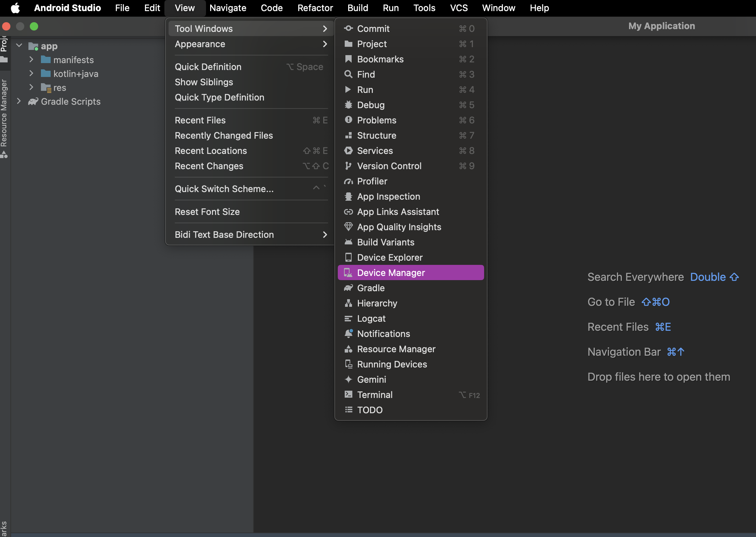Screen dimensions: 756x537
Task: Select the App Inspection icon
Action: point(347,196)
